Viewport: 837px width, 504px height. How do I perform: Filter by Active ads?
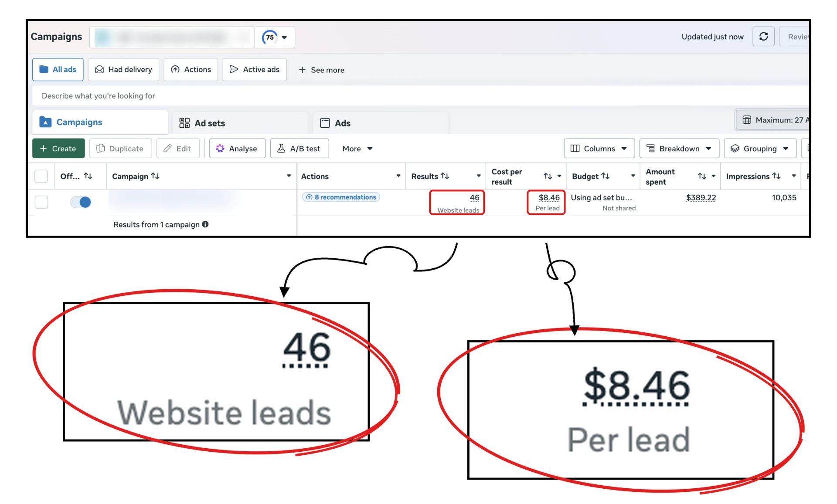pos(255,70)
